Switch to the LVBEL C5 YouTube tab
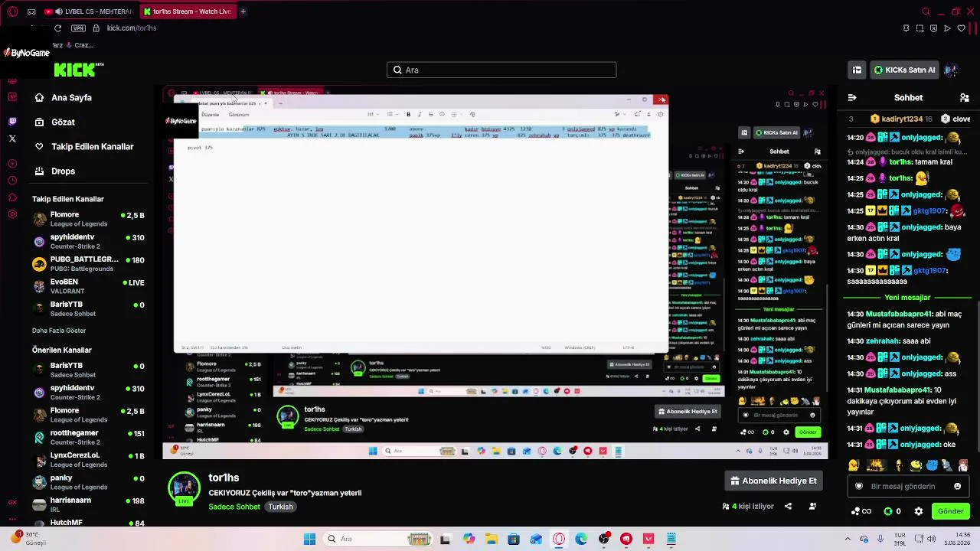This screenshot has height=551, width=980. 88,11
